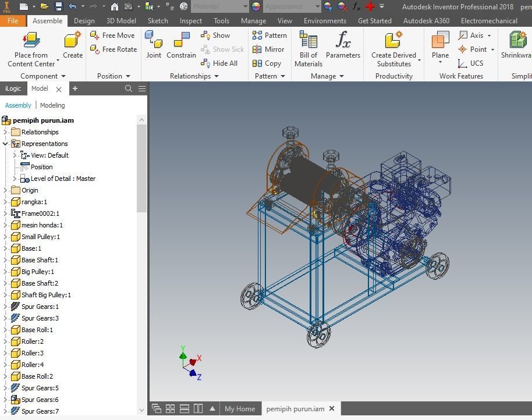This screenshot has width=532, height=420.
Task: Click the Home view icon in toolbar
Action: click(x=115, y=6)
